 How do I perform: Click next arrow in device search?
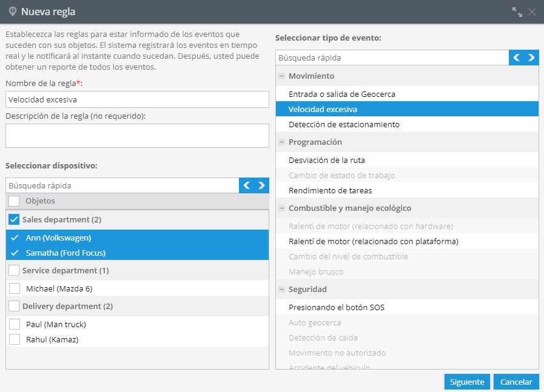[x=261, y=185]
